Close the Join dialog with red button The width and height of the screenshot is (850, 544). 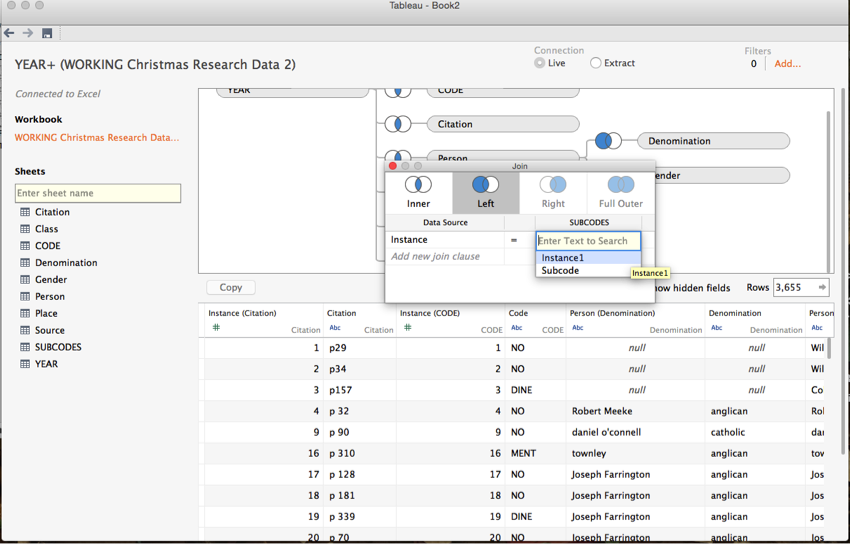pos(393,166)
